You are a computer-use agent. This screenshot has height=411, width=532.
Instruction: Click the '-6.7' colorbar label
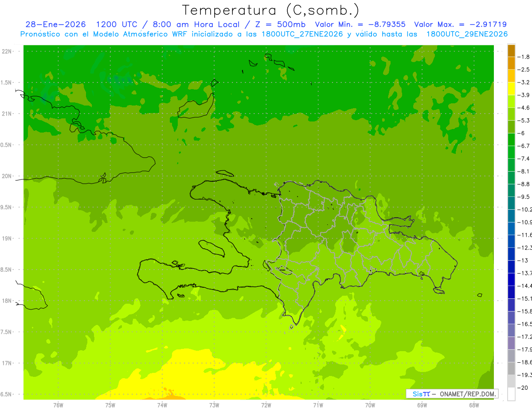(524, 146)
